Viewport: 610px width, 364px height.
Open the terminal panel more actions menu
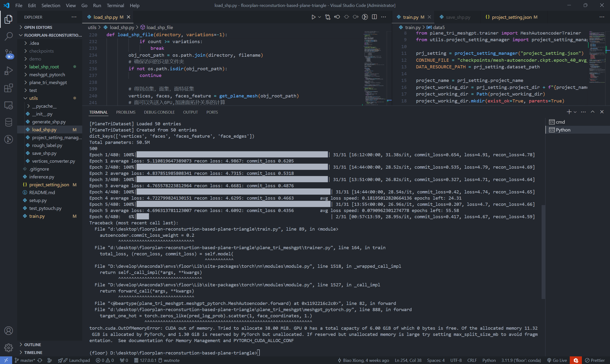tap(583, 112)
